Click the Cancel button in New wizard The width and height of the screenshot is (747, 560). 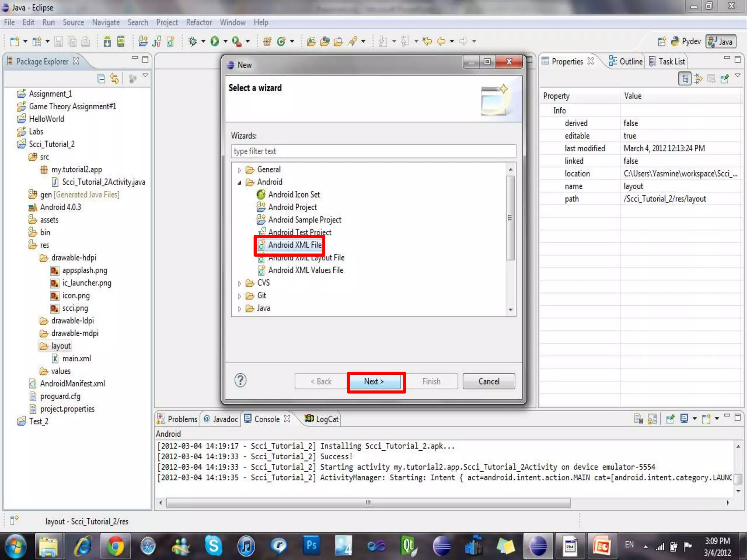tap(489, 381)
